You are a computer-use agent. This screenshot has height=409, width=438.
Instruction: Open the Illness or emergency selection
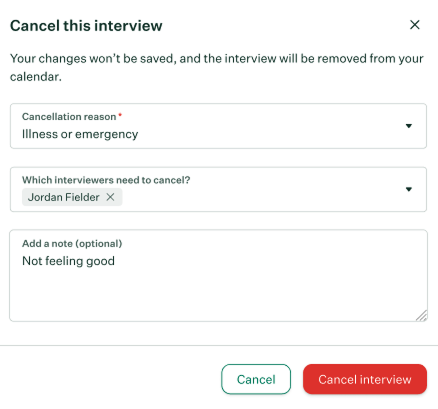point(218,126)
